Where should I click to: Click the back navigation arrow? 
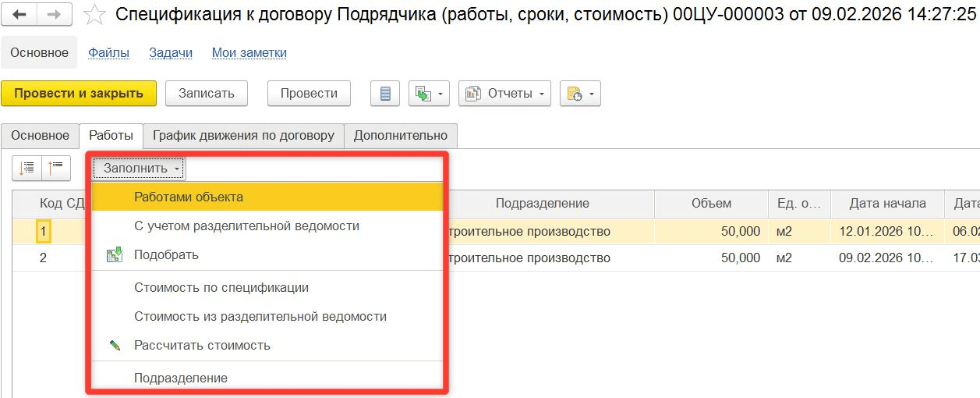pos(19,14)
